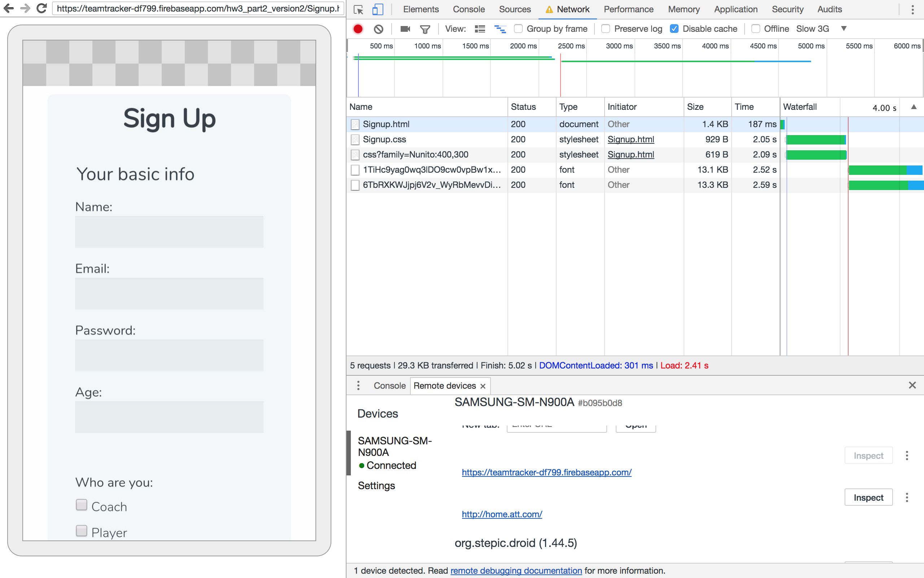Sort requests by the Time column header

pos(755,107)
